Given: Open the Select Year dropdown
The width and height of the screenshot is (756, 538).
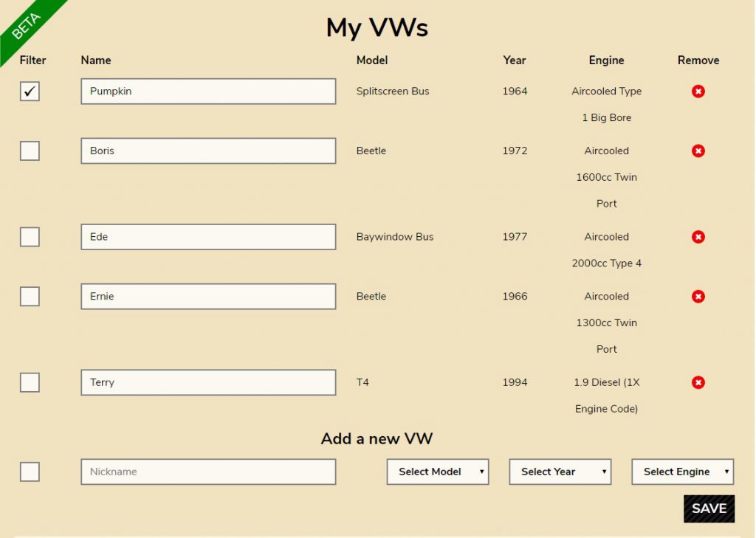Looking at the screenshot, I should 560,472.
